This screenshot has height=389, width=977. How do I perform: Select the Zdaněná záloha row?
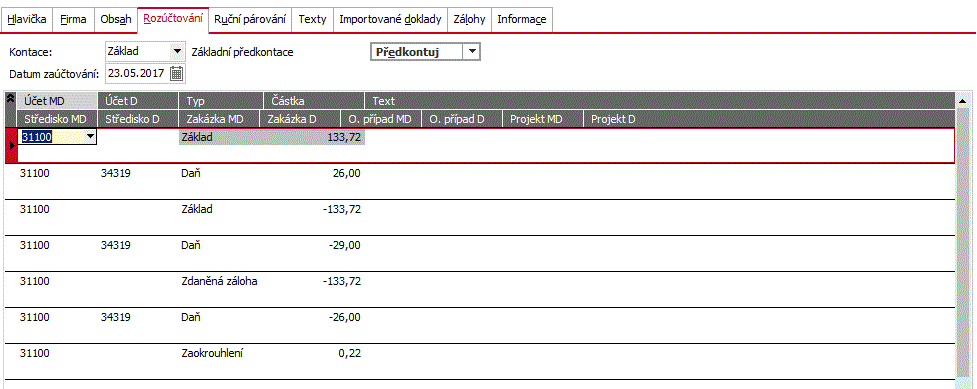tap(479, 289)
